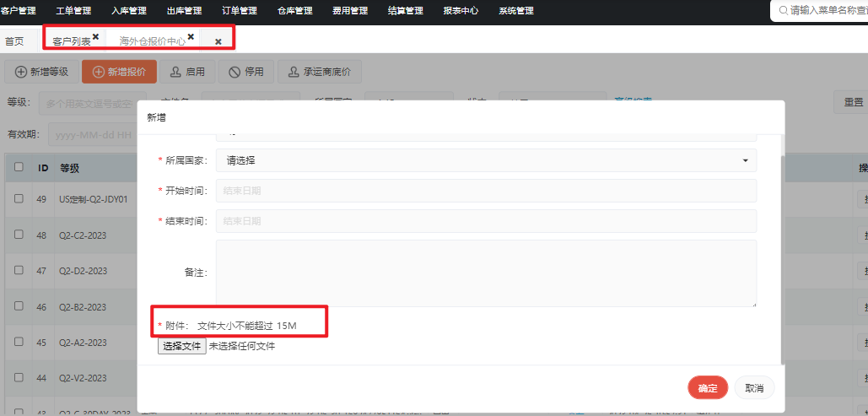Open the 仓库管理 menu
The height and width of the screenshot is (416, 868).
coord(295,10)
